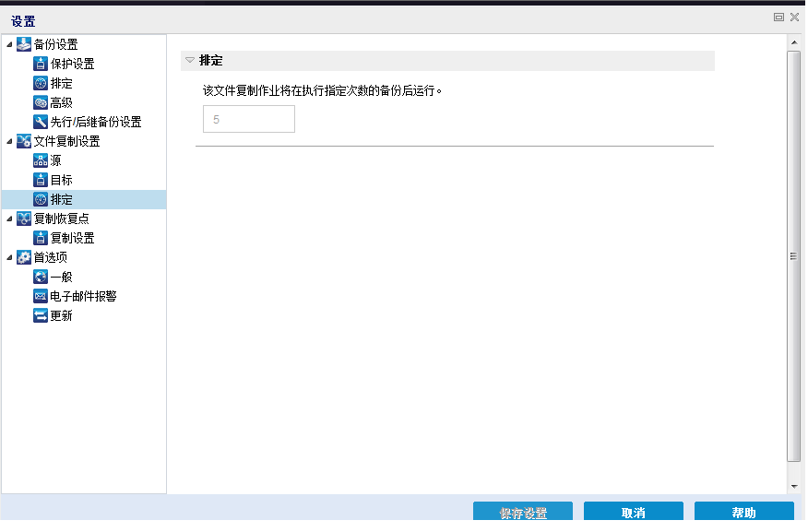Collapse the 备份设置 tree node
This screenshot has width=808, height=532.
click(7, 44)
